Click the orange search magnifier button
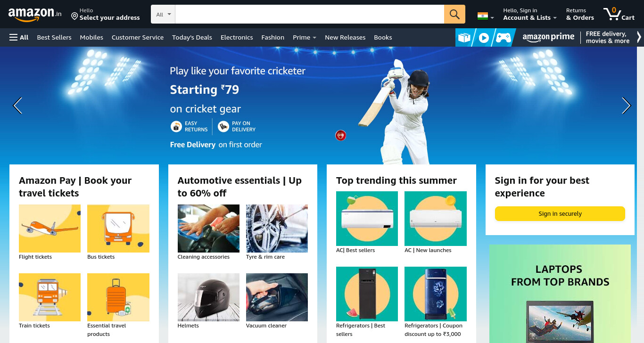This screenshot has width=644, height=343. point(454,14)
